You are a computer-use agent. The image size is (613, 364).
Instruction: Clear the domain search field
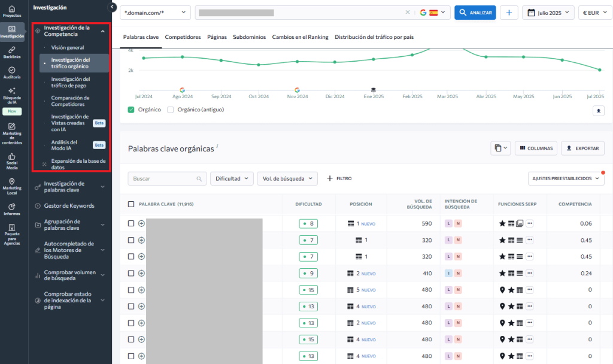click(x=407, y=13)
